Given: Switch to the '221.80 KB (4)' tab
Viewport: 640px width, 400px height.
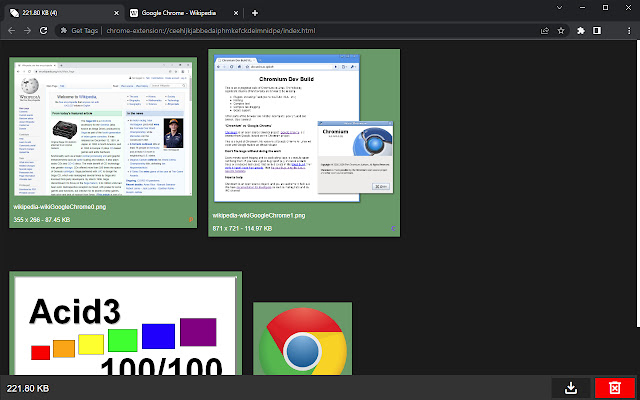Looking at the screenshot, I should coord(64,13).
